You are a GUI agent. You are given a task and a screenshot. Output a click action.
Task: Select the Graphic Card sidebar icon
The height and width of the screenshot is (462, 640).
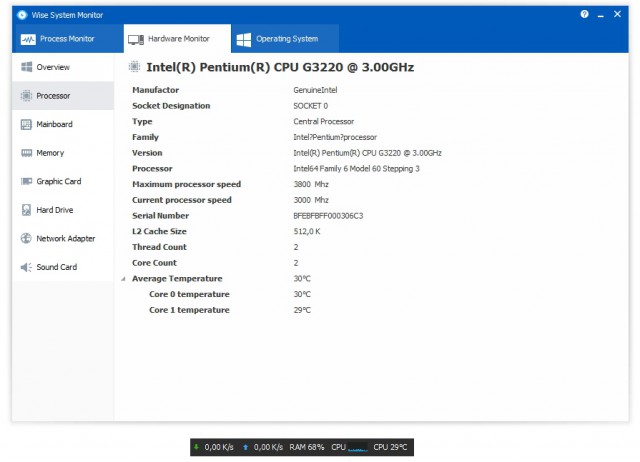(27, 181)
